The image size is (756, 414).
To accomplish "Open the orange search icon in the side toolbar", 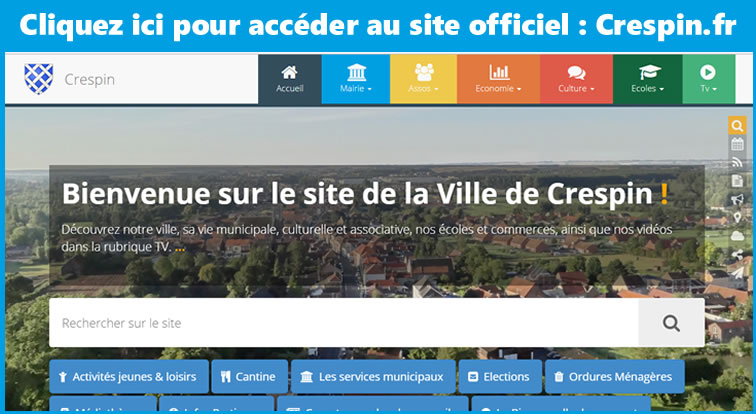I will tap(737, 125).
